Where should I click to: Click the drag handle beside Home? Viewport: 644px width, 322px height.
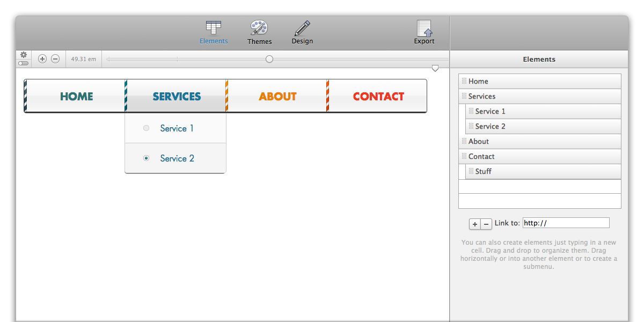[x=464, y=81]
